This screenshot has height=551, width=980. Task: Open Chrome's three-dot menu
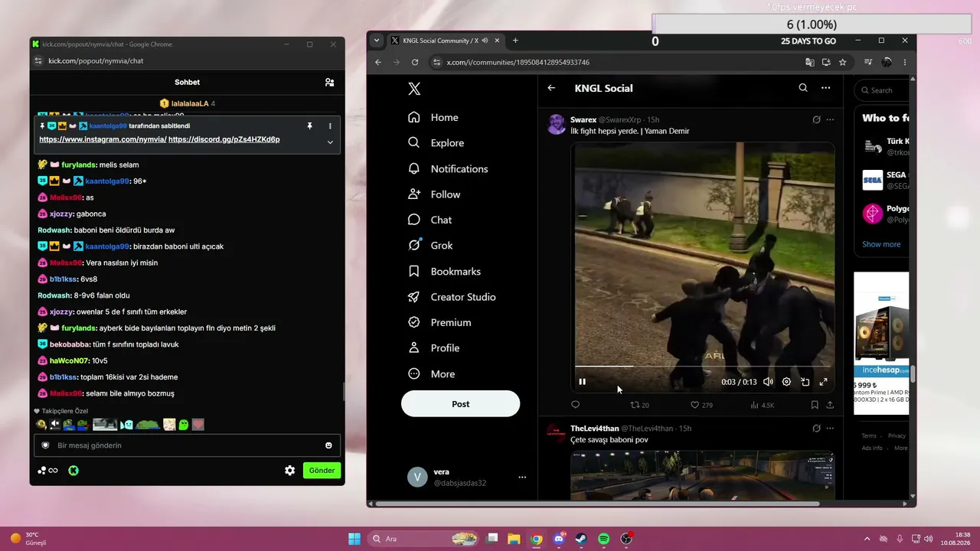point(905,62)
